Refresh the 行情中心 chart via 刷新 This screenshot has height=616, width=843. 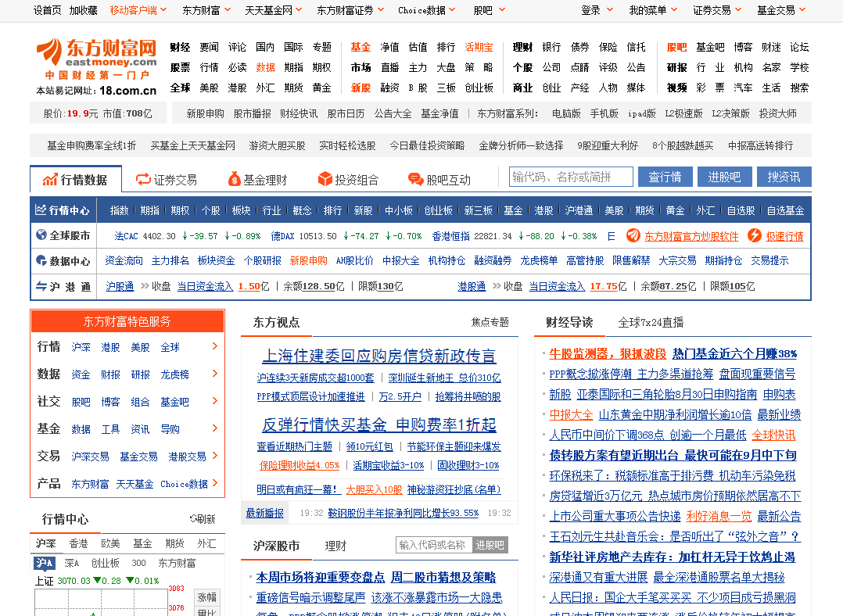coord(203,519)
